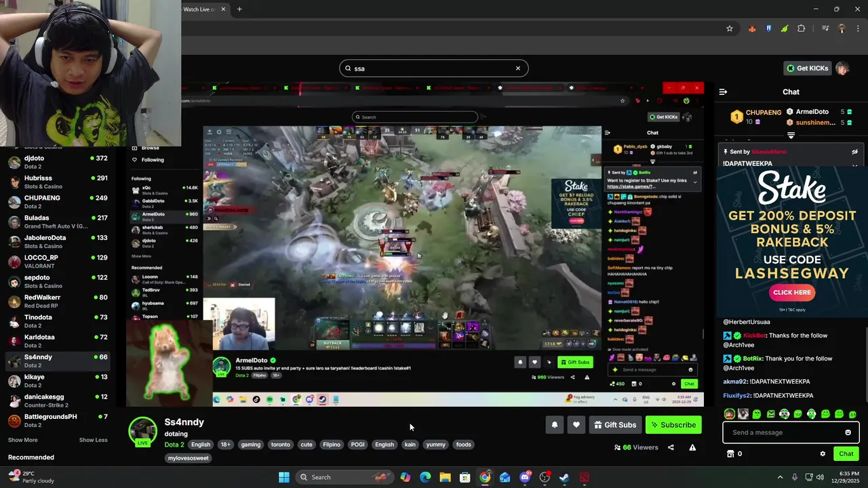
Task: Open the Windows Start menu
Action: (x=284, y=477)
